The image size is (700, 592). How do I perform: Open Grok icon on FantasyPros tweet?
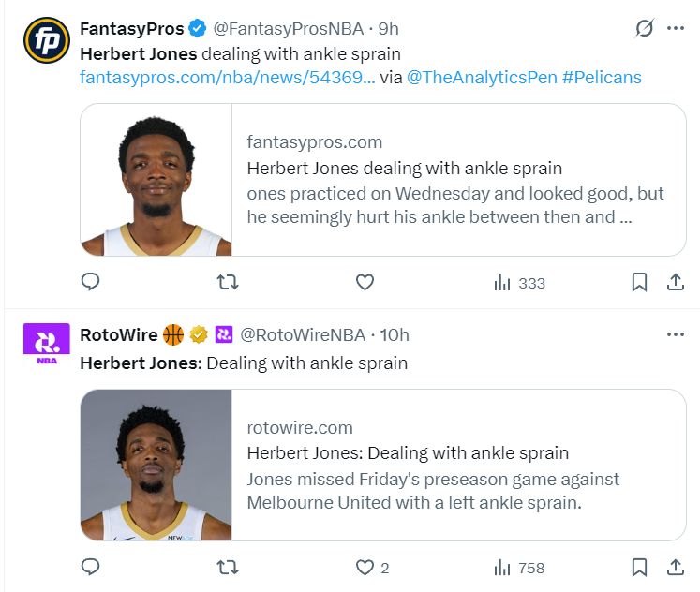(x=644, y=28)
